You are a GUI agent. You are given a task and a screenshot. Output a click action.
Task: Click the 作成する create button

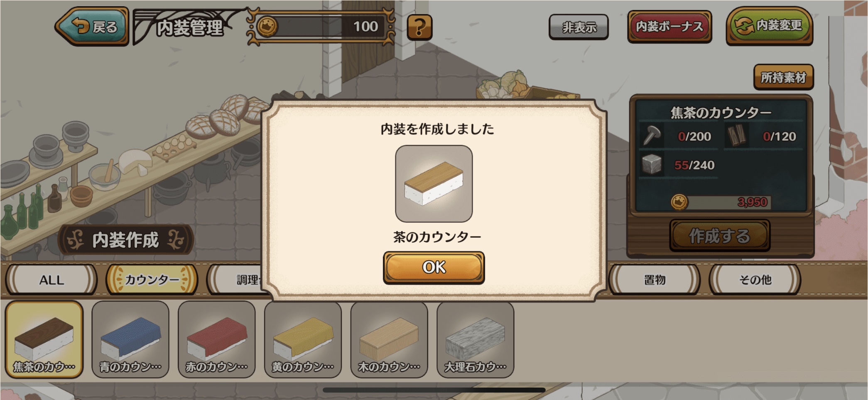click(720, 235)
